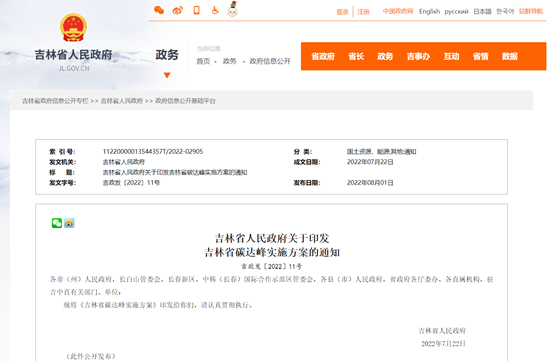Image resolution: width=550 pixels, height=361 pixels.
Task: Switch to English version
Action: 429,12
